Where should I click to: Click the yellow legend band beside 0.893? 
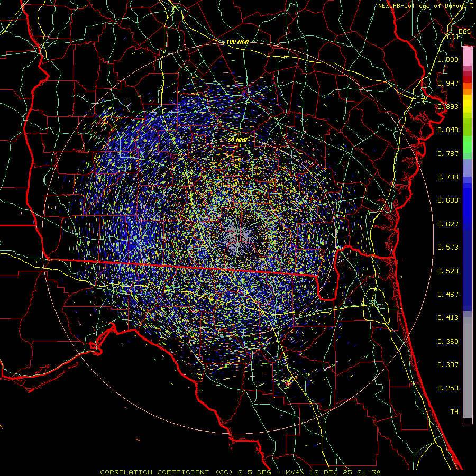click(467, 106)
